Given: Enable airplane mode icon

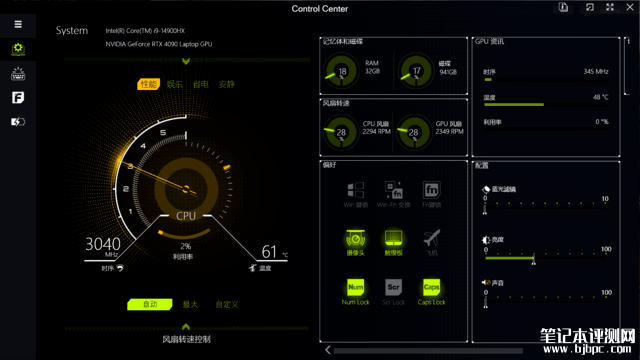Looking at the screenshot, I should pyautogui.click(x=431, y=238).
